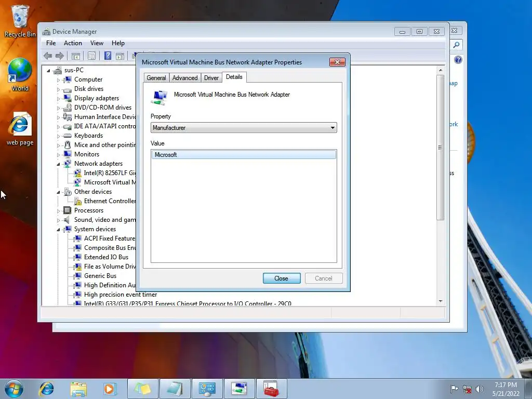
Task: Expand the Keyboards node
Action: click(x=58, y=137)
